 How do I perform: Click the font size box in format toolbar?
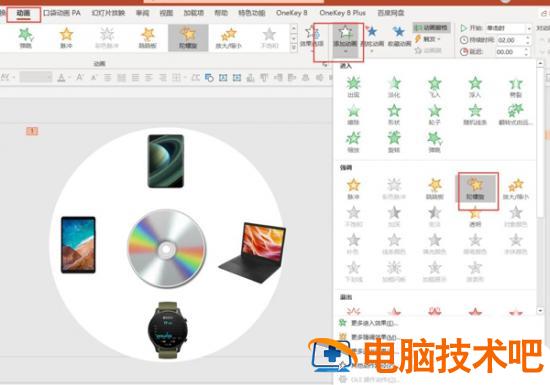36,77
